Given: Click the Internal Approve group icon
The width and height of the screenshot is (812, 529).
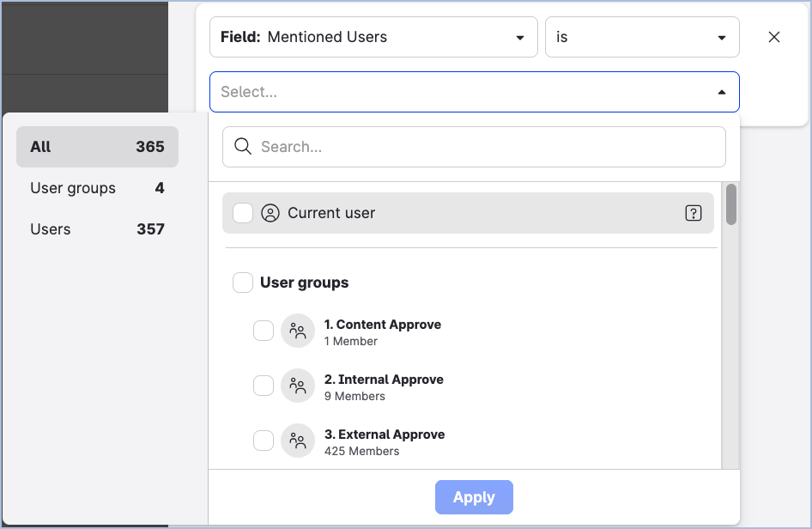Looking at the screenshot, I should [x=298, y=386].
